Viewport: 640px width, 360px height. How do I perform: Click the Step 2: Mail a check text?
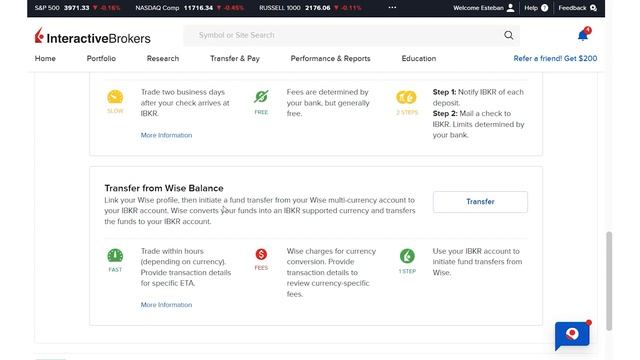(478, 124)
